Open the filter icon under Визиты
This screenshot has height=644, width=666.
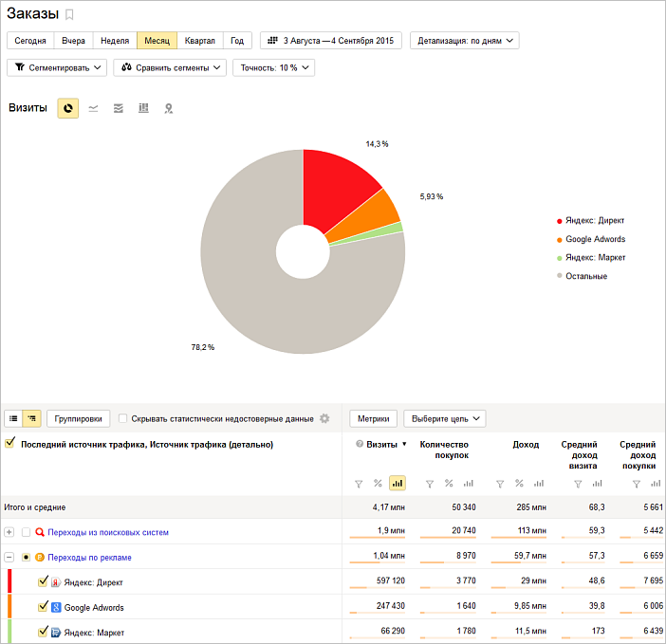coord(359,484)
